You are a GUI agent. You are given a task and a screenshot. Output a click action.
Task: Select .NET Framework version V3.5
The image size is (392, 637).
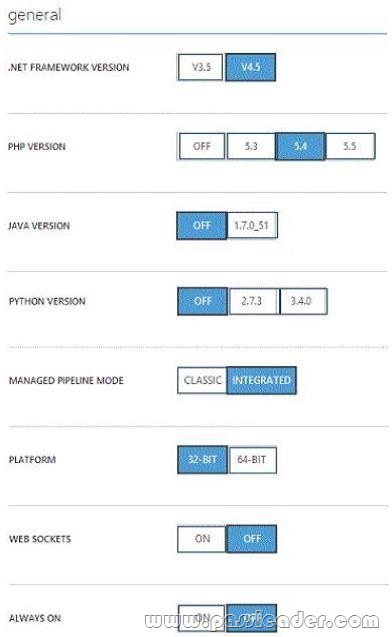tap(201, 67)
